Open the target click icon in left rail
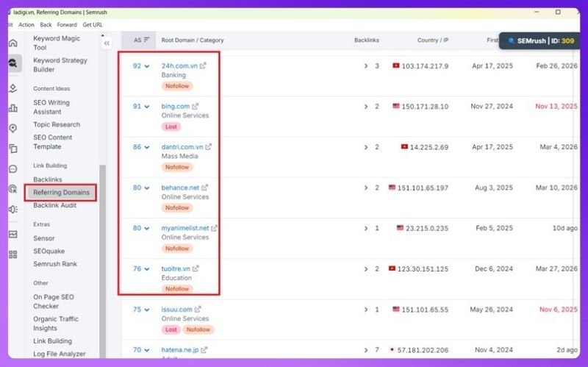This screenshot has width=588, height=367. point(13,189)
